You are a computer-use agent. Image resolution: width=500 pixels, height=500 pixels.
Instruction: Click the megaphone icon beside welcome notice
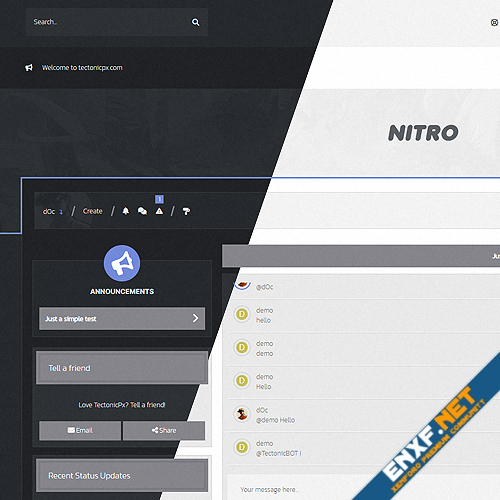click(x=29, y=68)
